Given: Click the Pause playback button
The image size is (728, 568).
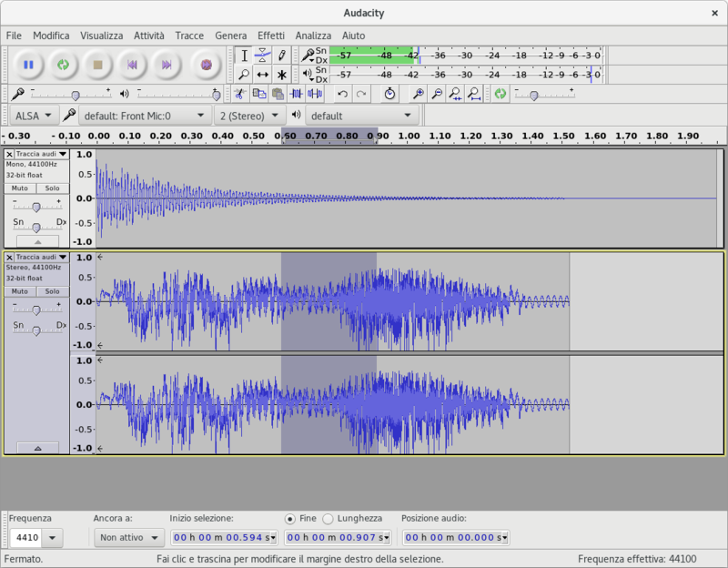Looking at the screenshot, I should [x=28, y=65].
